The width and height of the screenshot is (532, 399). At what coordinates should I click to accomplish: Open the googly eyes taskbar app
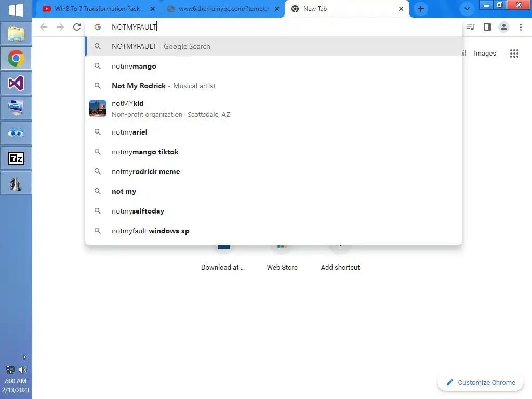click(16, 133)
